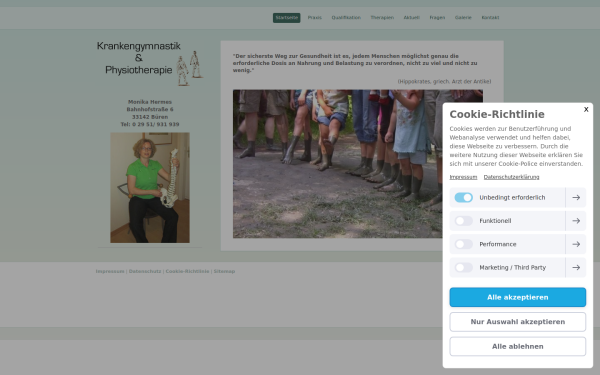Open the Qualifikation menu item
The image size is (600, 375).
point(346,18)
